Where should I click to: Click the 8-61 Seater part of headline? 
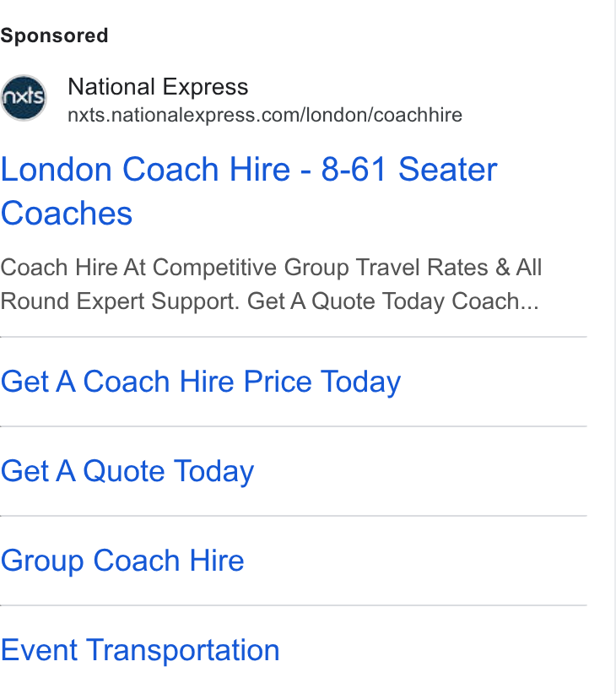[x=409, y=169]
